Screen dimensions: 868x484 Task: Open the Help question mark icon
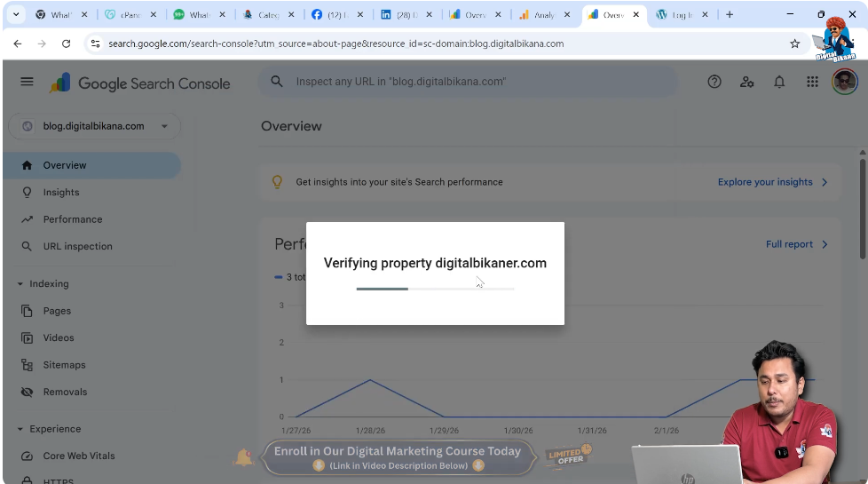tap(714, 82)
